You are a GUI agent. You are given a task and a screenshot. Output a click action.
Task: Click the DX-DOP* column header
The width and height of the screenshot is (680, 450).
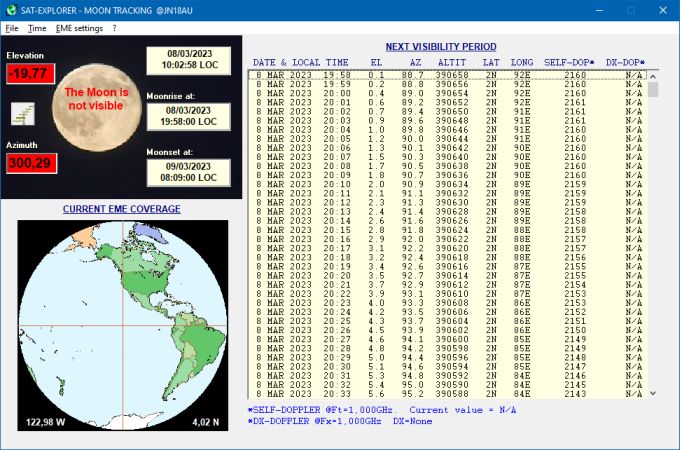tap(625, 62)
